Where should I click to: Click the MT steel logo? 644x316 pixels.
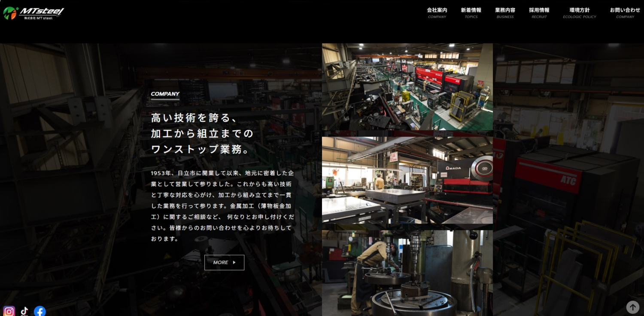click(34, 13)
